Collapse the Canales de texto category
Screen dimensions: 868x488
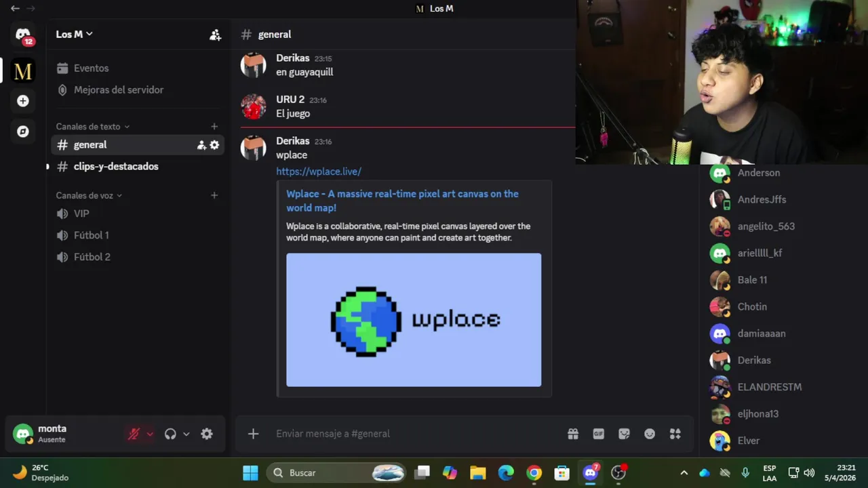tap(92, 127)
